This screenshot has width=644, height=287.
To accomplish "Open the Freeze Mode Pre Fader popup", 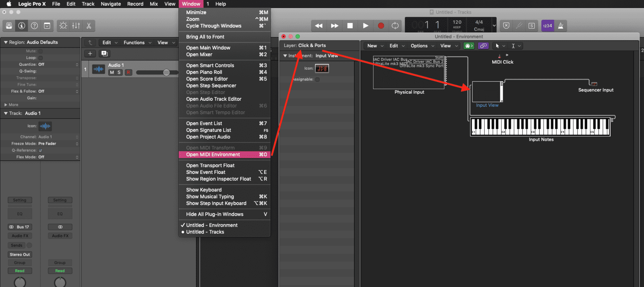I will click(58, 143).
